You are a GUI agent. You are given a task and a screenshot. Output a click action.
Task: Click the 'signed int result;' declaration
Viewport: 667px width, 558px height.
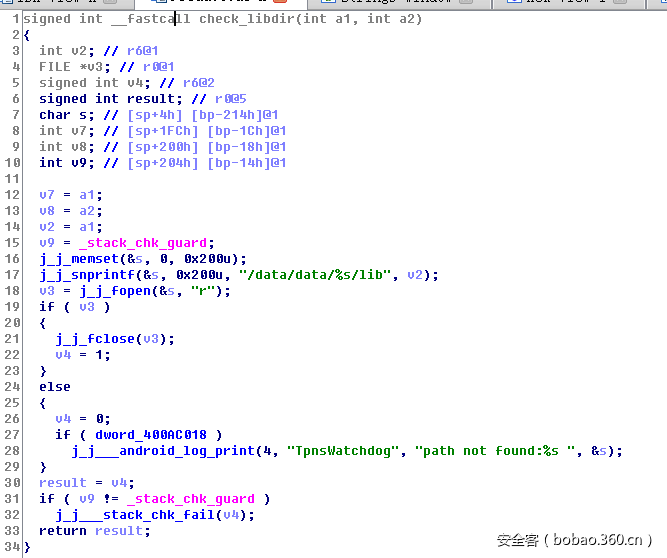click(111, 99)
